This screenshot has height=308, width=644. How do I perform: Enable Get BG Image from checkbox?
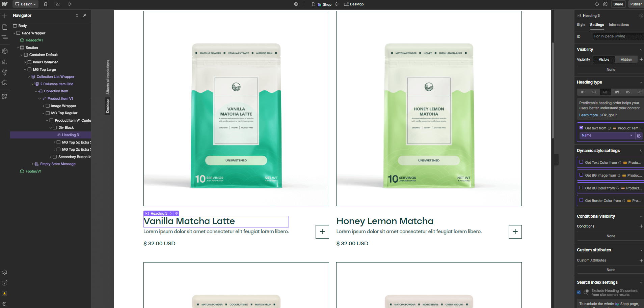pyautogui.click(x=581, y=175)
